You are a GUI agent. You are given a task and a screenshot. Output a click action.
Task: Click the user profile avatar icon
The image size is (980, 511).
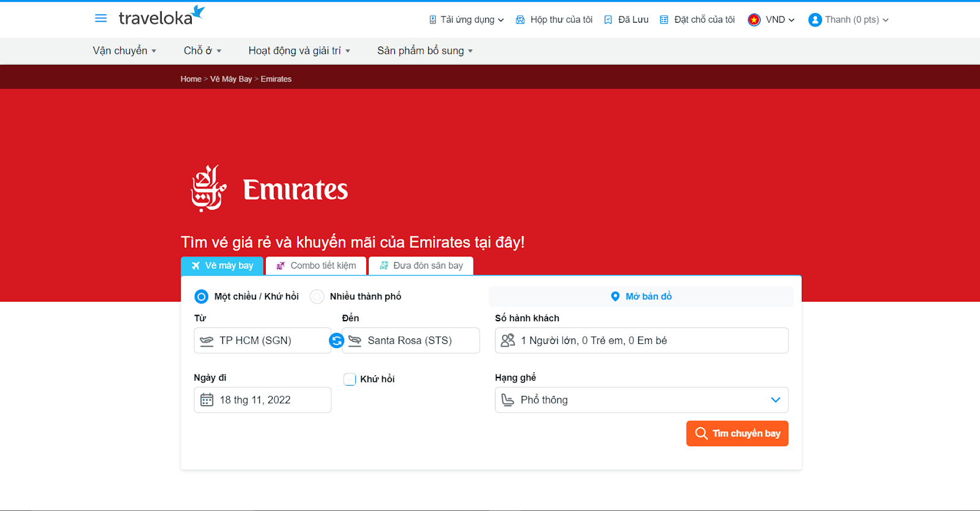click(x=815, y=20)
